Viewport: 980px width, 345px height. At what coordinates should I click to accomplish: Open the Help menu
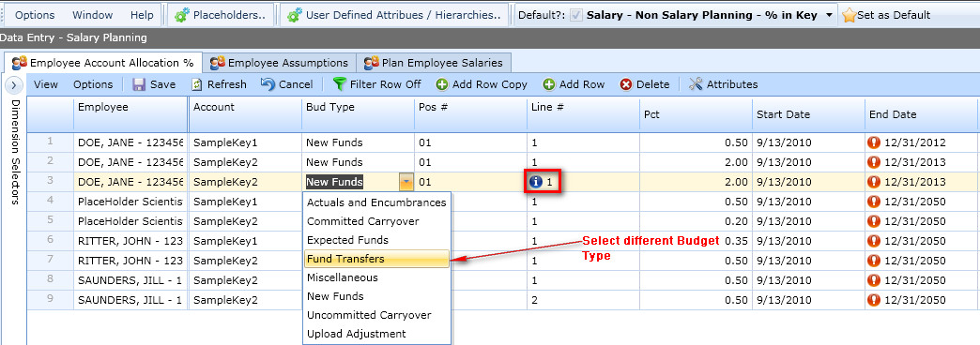coord(142,15)
